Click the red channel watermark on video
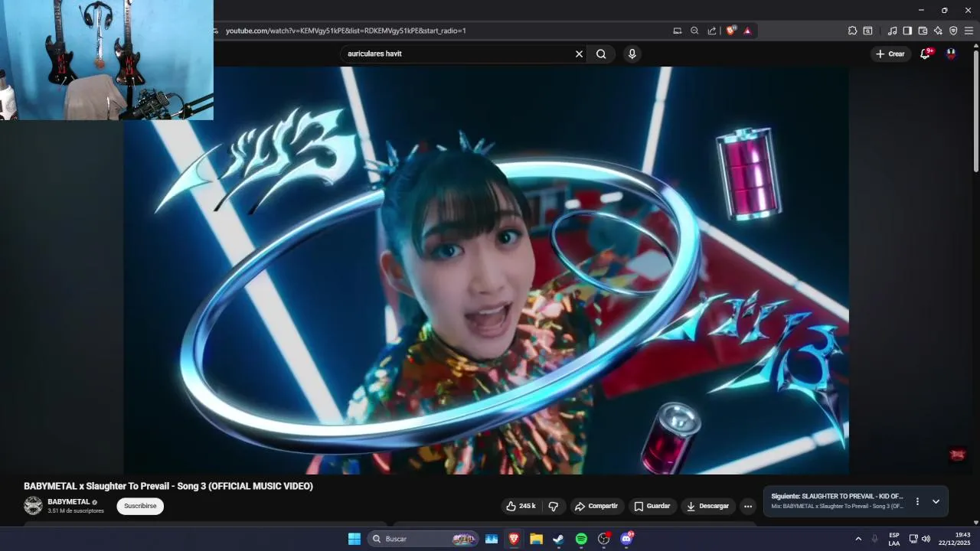 [x=957, y=455]
